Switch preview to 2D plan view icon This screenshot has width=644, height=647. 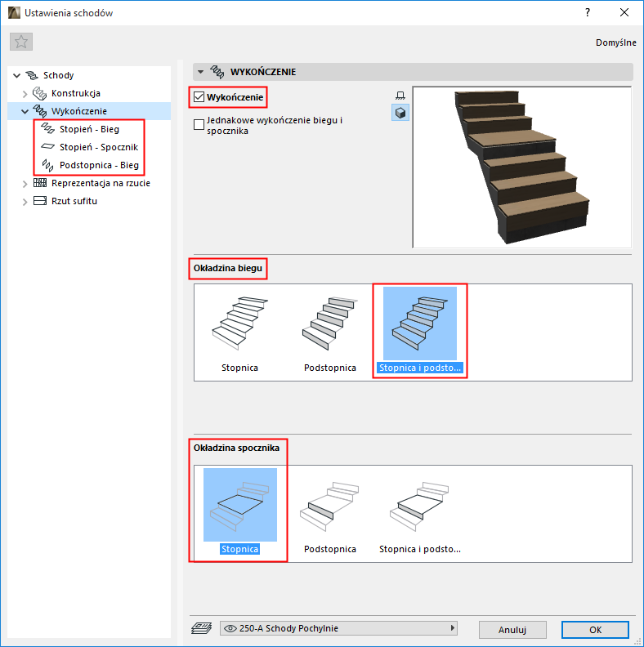400,96
